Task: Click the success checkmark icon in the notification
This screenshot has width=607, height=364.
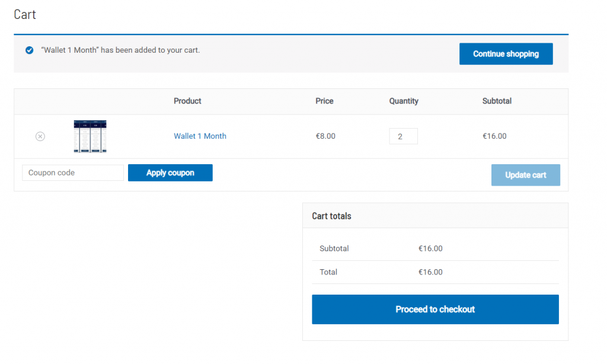Action: [x=29, y=50]
